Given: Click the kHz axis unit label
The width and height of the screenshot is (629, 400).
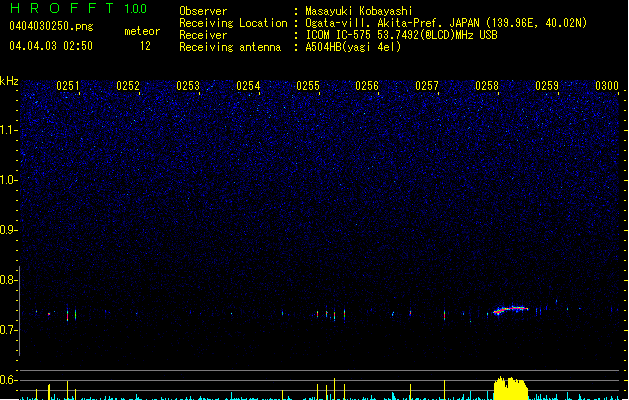Looking at the screenshot, I should pyautogui.click(x=9, y=81).
